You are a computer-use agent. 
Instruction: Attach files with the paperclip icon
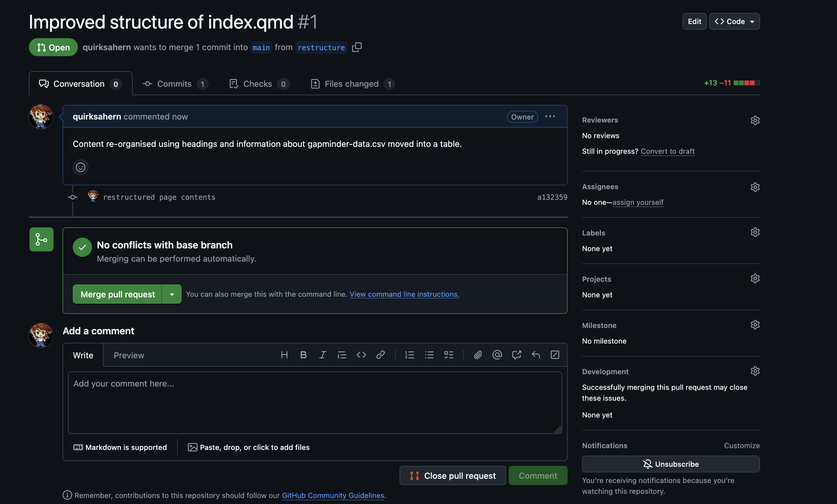coord(478,355)
